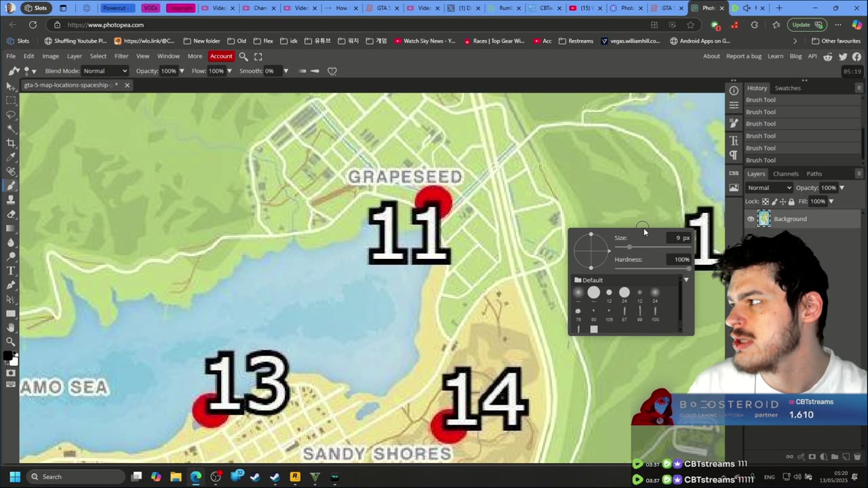The image size is (868, 488).
Task: Open the brush Opacity slider arrow
Action: pos(182,71)
